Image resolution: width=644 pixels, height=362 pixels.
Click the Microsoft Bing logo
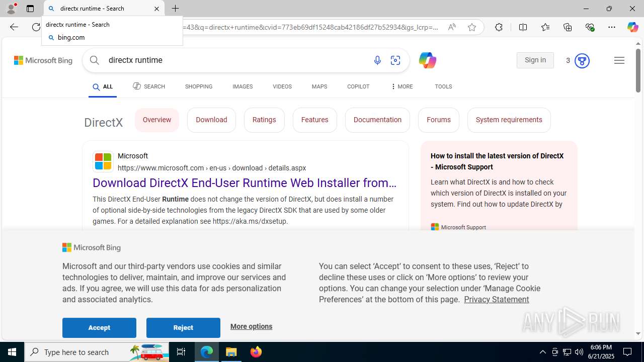43,60
